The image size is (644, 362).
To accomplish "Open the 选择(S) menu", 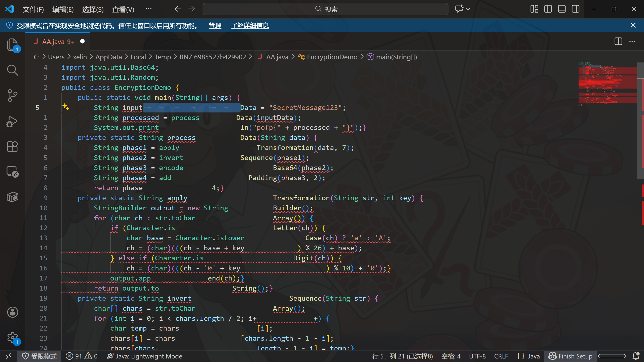I will click(93, 9).
